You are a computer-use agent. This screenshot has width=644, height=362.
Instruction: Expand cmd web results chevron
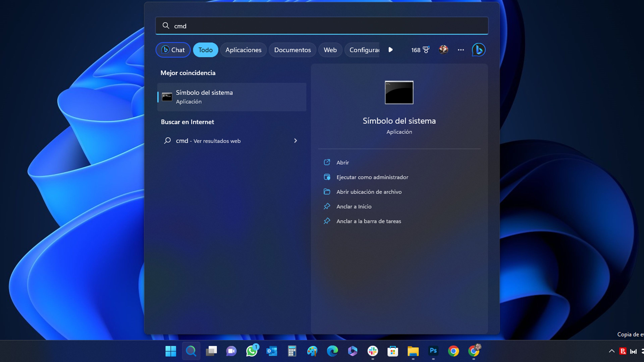(x=296, y=141)
